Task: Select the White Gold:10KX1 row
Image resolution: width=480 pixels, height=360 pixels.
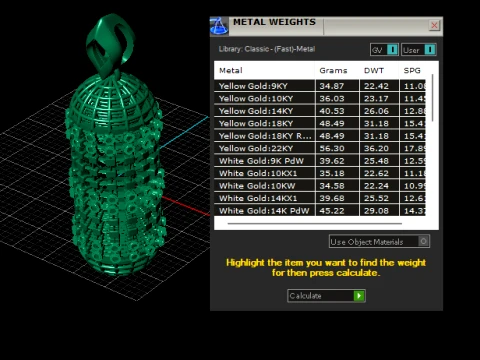Action: pyautogui.click(x=320, y=173)
